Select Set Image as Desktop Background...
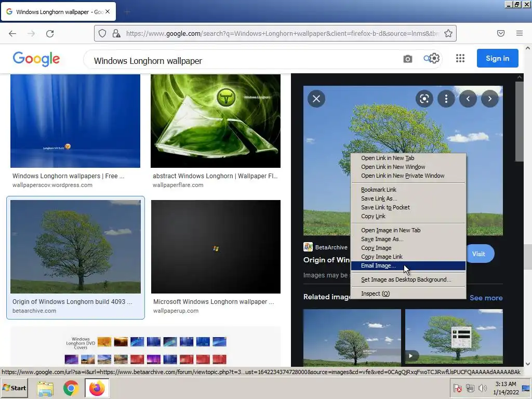 [408, 280]
